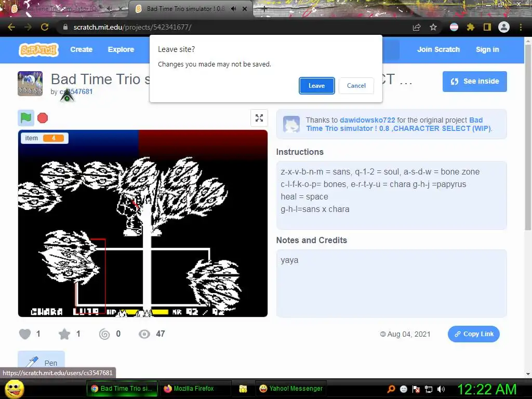Screen dimensions: 532x399
Task: Click Sign in
Action: (x=487, y=49)
